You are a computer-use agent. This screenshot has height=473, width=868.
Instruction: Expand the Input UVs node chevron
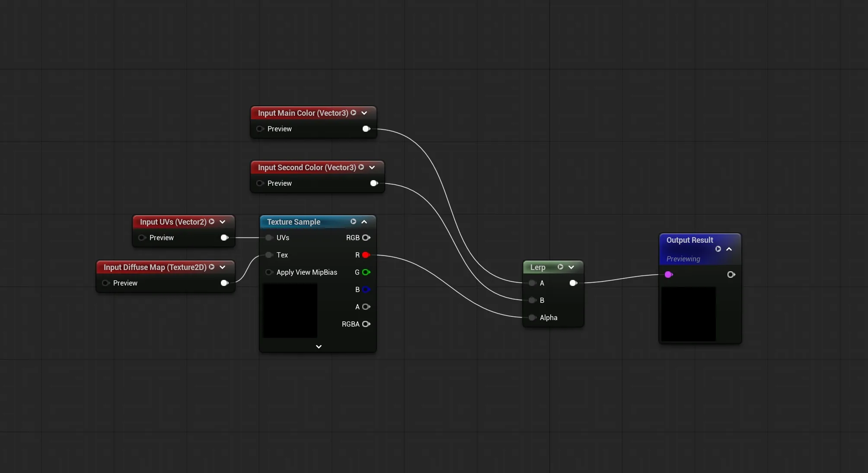[x=222, y=222]
